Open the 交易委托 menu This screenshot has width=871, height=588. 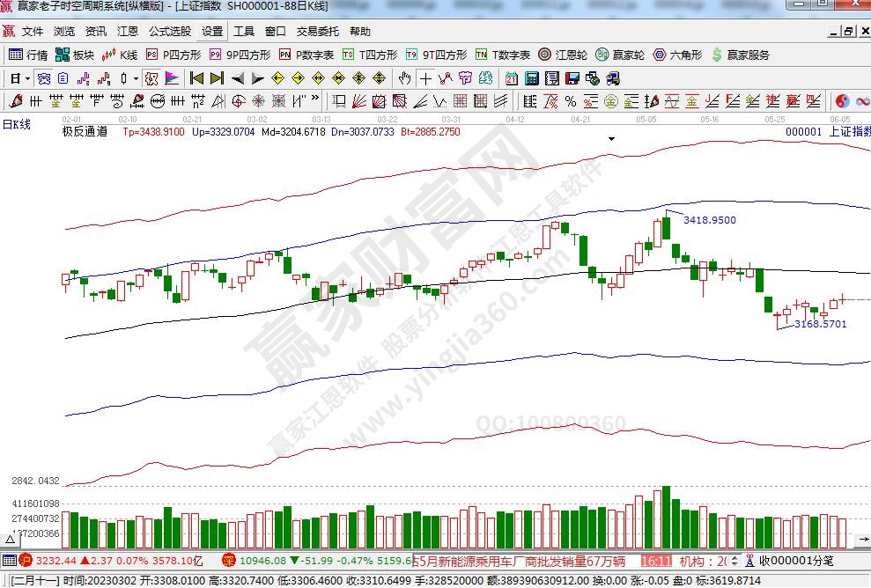tap(317, 32)
